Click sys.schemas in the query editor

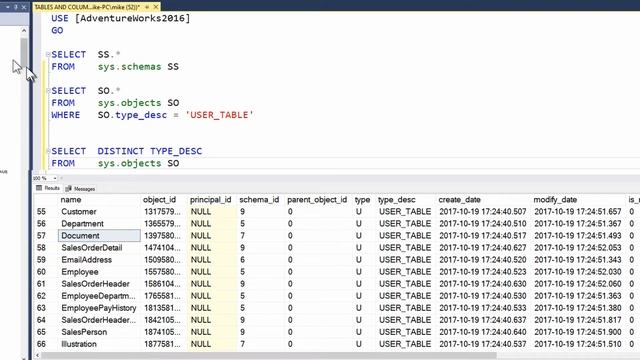coord(129,67)
